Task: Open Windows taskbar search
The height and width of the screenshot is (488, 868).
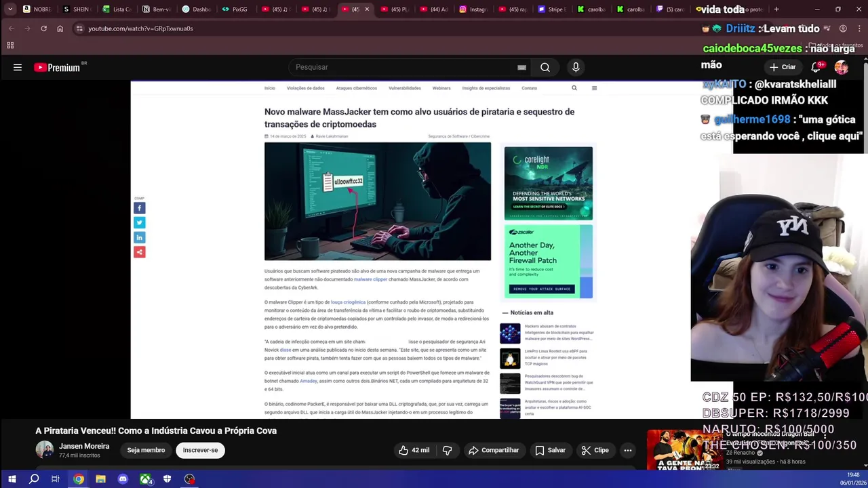Action: [34, 479]
